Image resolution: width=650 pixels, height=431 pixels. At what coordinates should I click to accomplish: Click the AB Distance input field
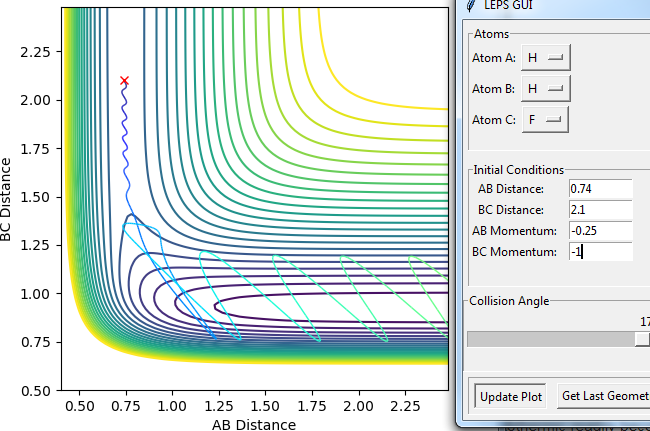pyautogui.click(x=601, y=189)
